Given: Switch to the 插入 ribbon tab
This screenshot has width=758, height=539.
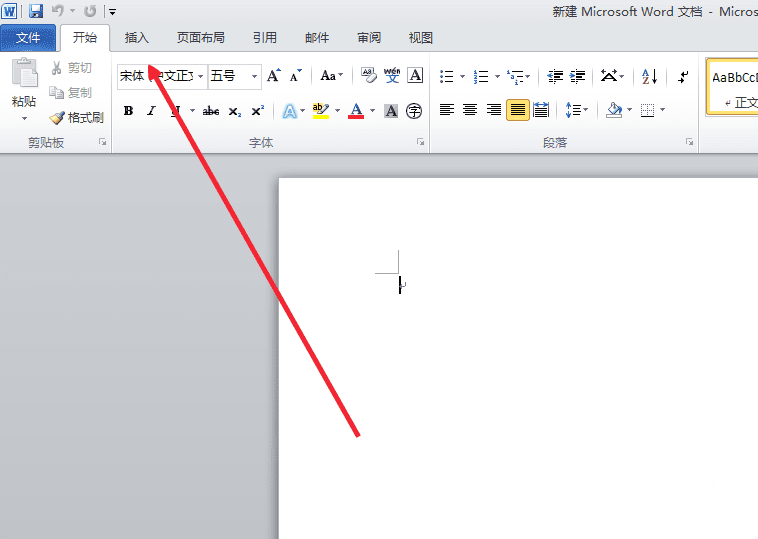Looking at the screenshot, I should 136,38.
